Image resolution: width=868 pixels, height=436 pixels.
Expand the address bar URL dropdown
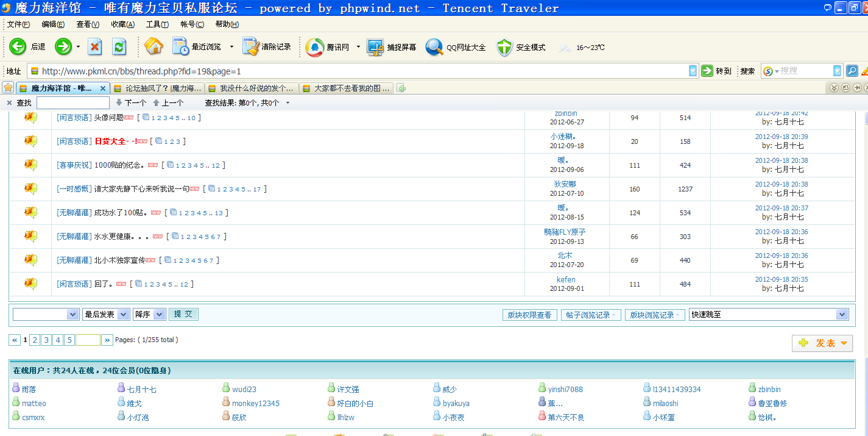[693, 71]
